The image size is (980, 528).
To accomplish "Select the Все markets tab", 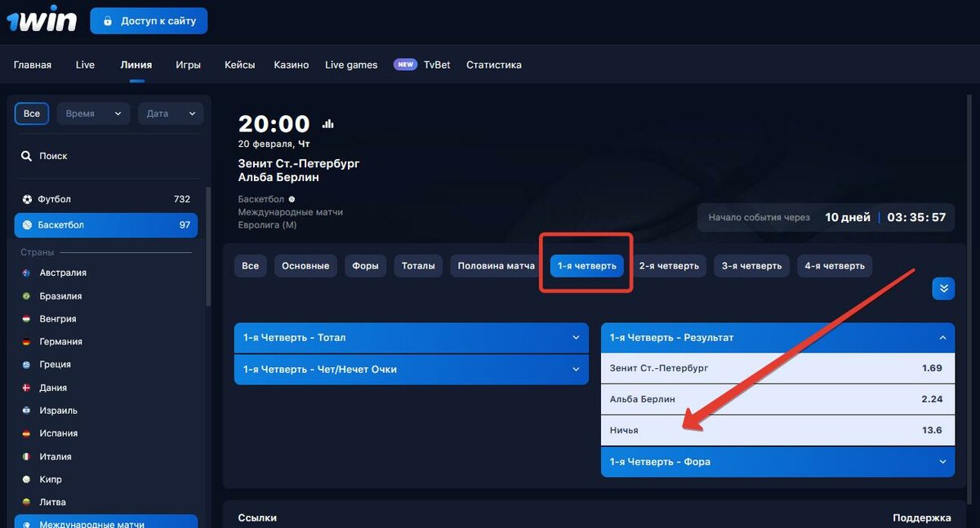I will [251, 266].
